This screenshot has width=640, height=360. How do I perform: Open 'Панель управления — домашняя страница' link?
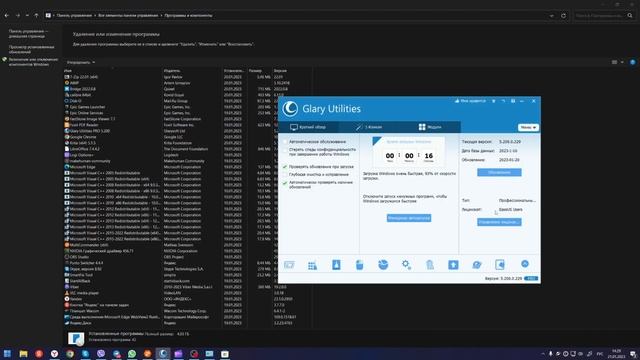point(28,33)
